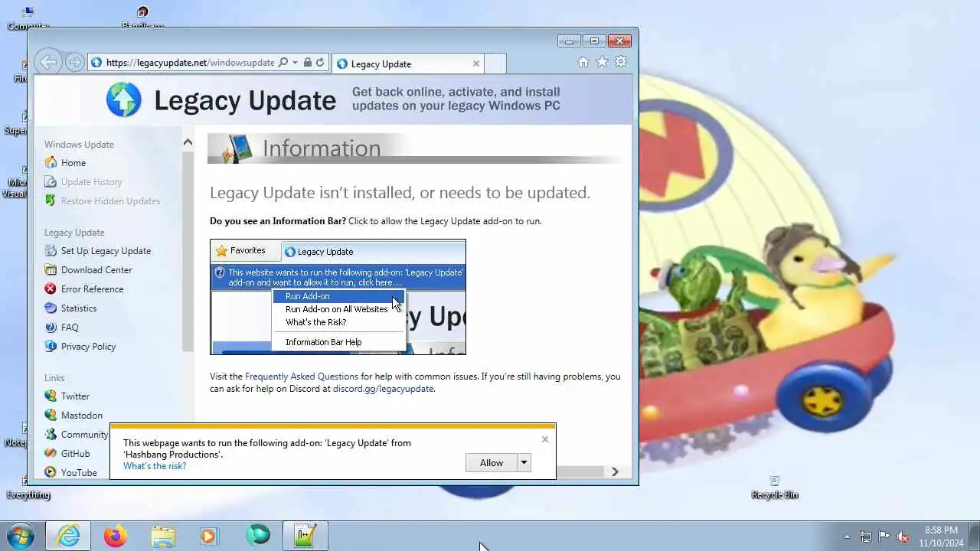Go to Home in the sidebar
The image size is (980, 551).
click(73, 163)
